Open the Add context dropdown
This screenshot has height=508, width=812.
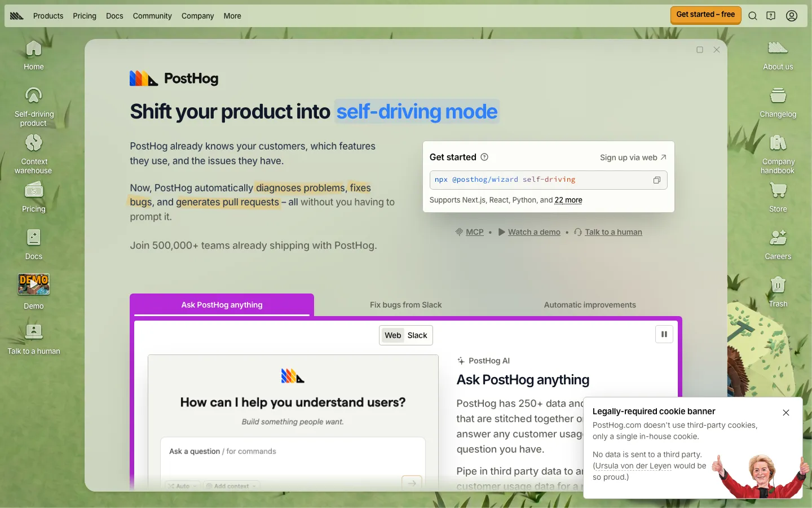[231, 486]
